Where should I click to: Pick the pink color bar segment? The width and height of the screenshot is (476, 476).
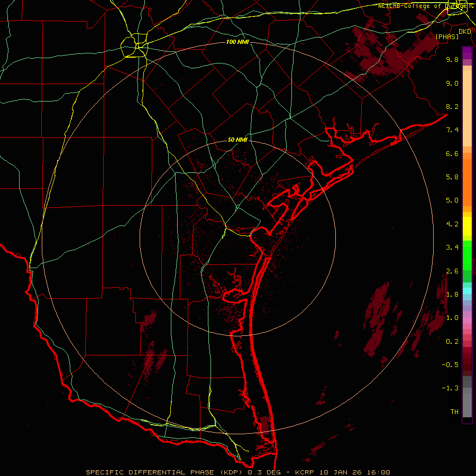click(x=467, y=321)
